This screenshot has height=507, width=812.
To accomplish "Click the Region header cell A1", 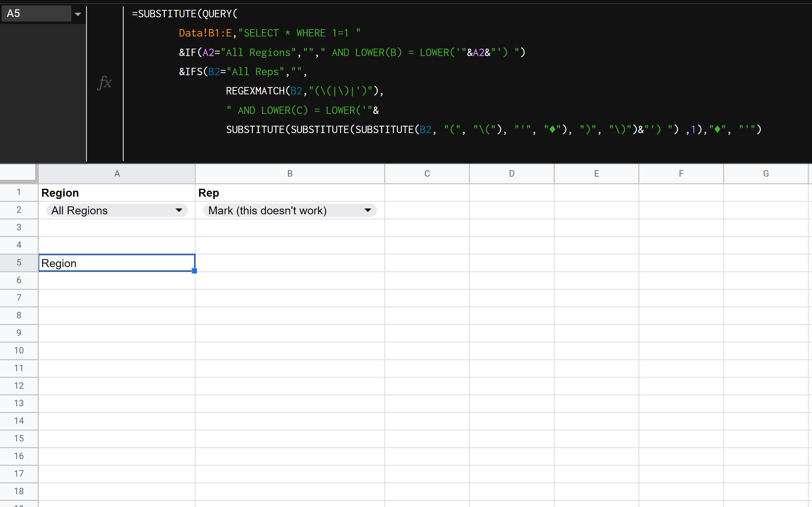I will 117,193.
